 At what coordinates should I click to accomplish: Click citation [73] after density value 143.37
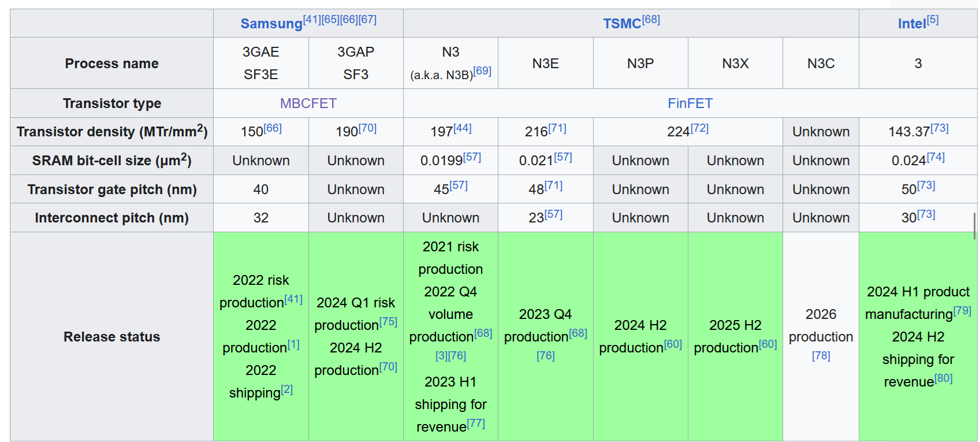[x=940, y=128]
